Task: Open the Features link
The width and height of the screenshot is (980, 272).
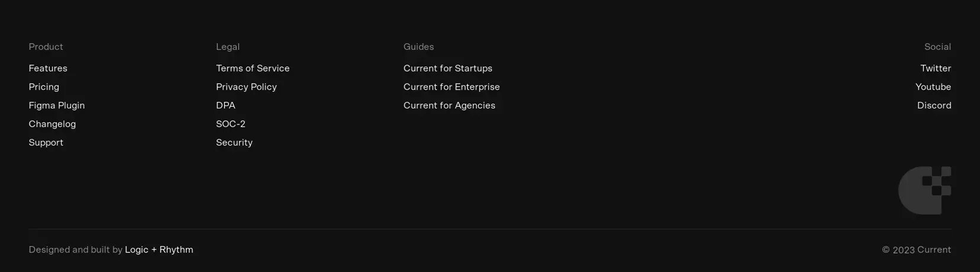Action: [x=48, y=68]
